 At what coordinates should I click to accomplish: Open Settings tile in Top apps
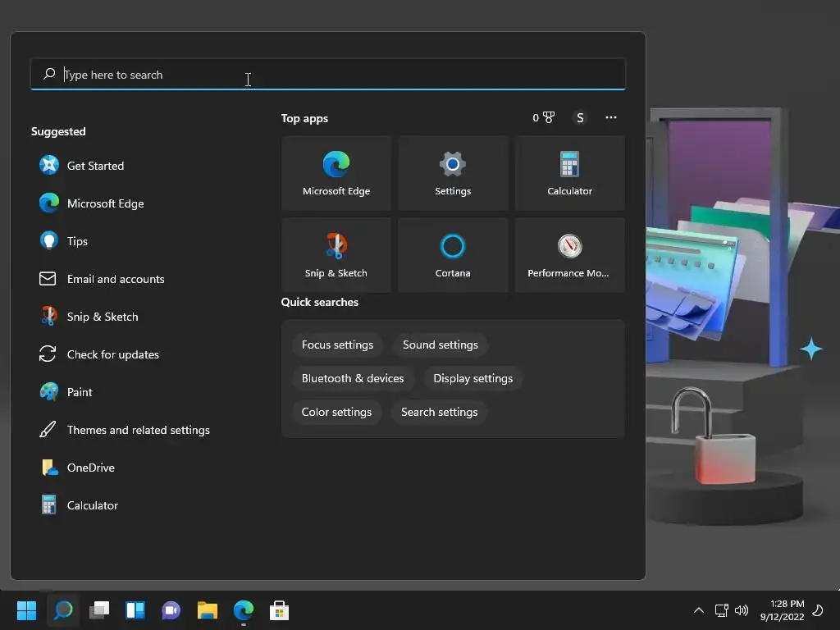(x=453, y=173)
